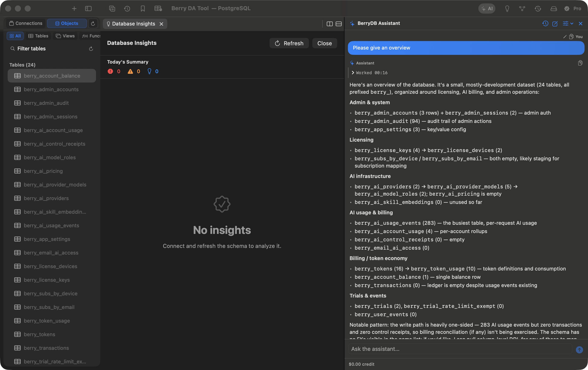The width and height of the screenshot is (588, 370).
Task: Open query history clock icon in toolbar
Action: pyautogui.click(x=127, y=9)
